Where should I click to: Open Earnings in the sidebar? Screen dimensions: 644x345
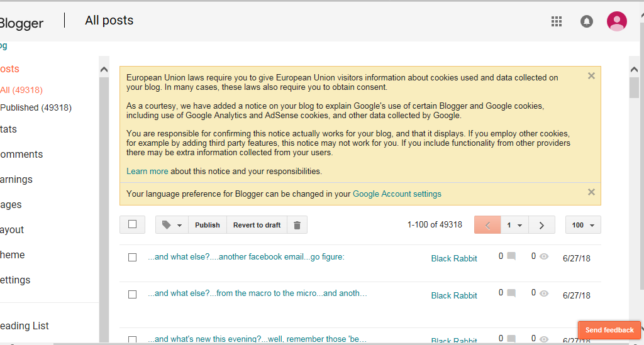16,179
